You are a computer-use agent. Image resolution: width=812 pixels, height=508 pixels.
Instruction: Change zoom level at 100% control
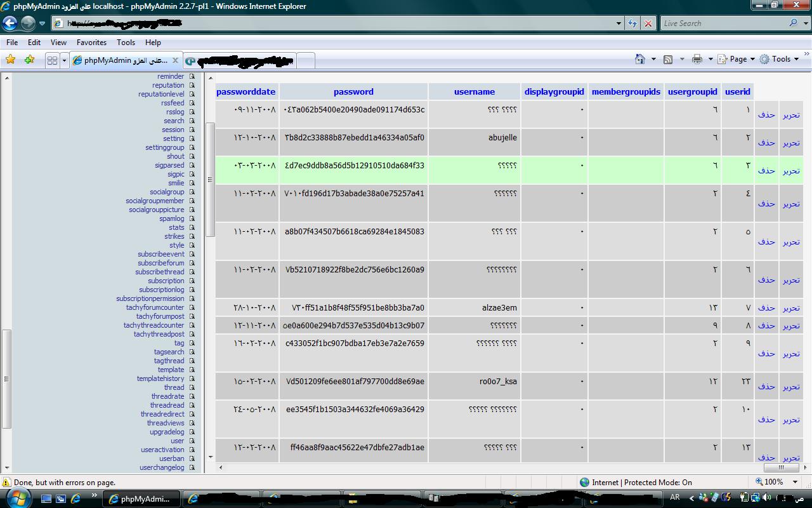pyautogui.click(x=773, y=482)
